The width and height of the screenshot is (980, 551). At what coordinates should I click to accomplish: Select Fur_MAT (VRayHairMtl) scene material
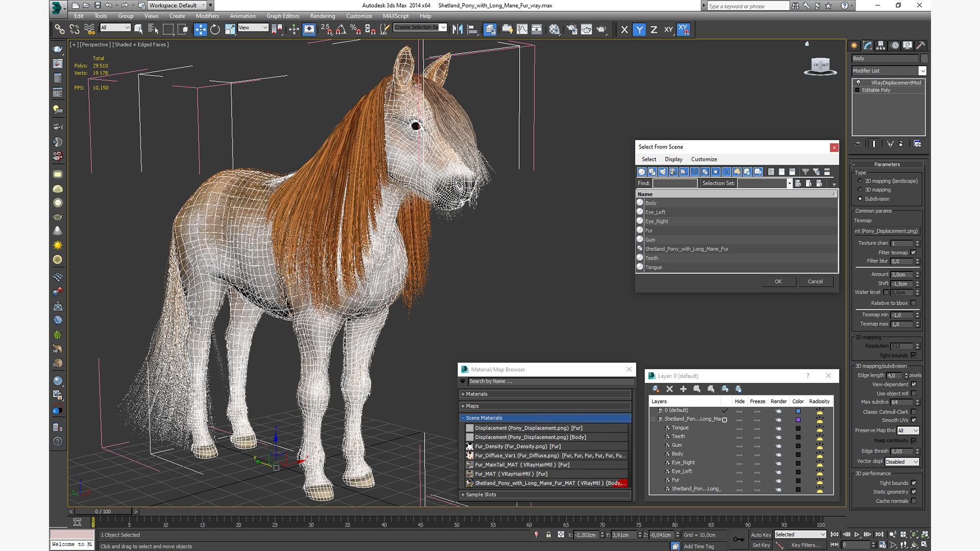tap(546, 474)
